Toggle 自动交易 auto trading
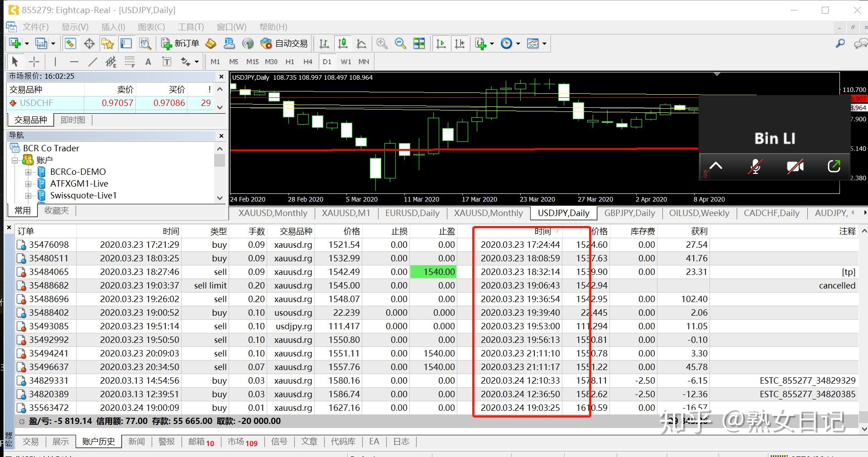The width and height of the screenshot is (868, 457). (284, 43)
